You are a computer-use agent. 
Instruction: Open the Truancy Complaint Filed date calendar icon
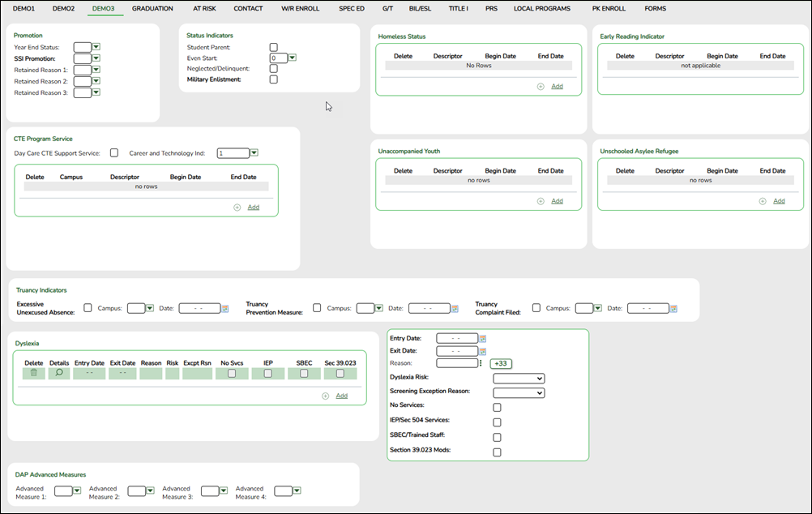pyautogui.click(x=673, y=308)
